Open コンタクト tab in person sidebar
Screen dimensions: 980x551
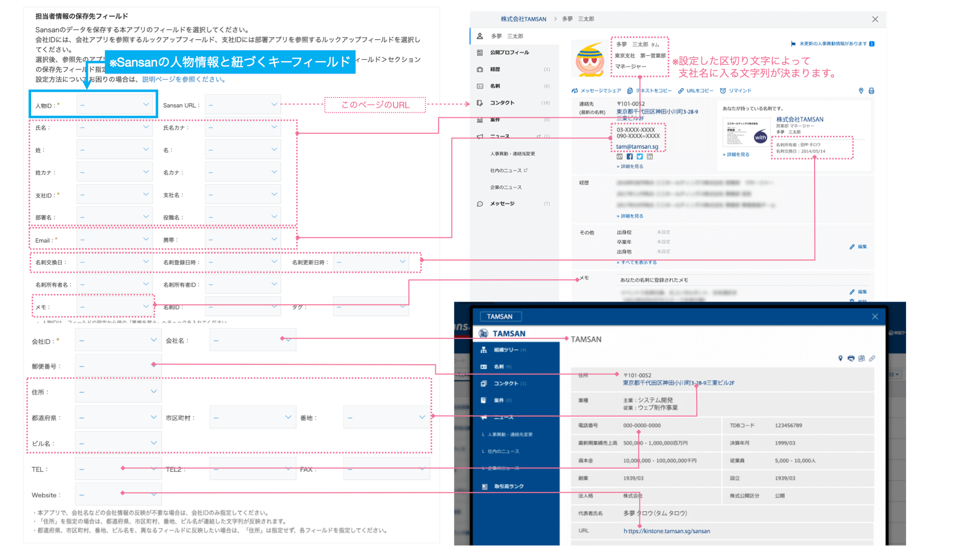502,103
